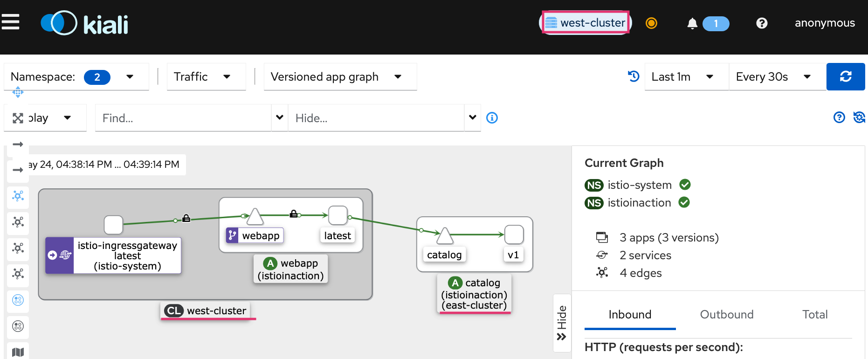Select the third graph layout icon

[x=18, y=248]
